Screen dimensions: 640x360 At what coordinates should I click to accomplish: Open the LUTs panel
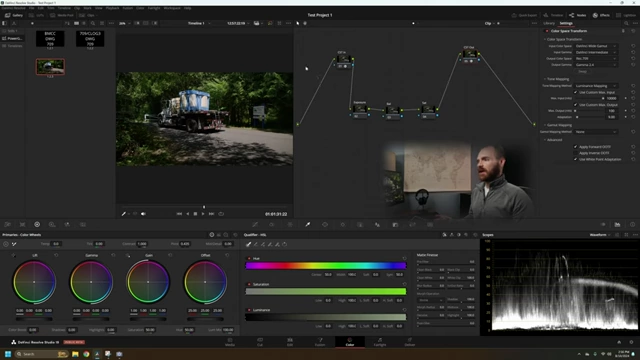click(36, 15)
